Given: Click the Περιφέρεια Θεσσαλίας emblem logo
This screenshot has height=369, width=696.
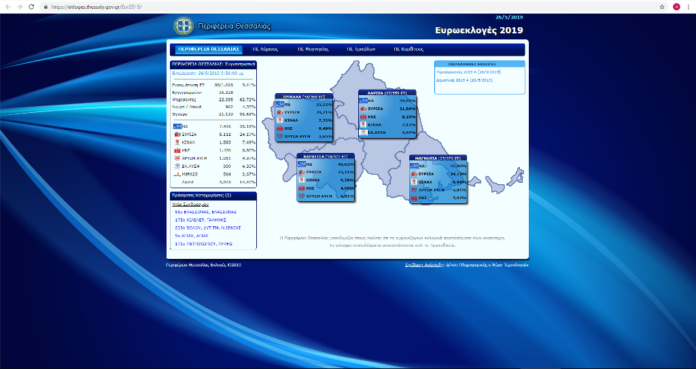Looking at the screenshot, I should click(183, 26).
